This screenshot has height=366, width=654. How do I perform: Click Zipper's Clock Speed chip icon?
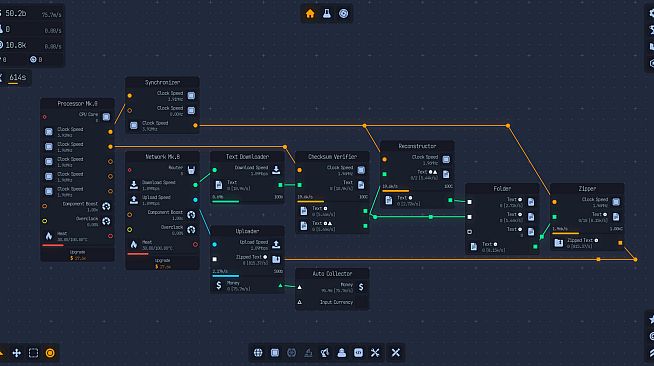(x=616, y=202)
